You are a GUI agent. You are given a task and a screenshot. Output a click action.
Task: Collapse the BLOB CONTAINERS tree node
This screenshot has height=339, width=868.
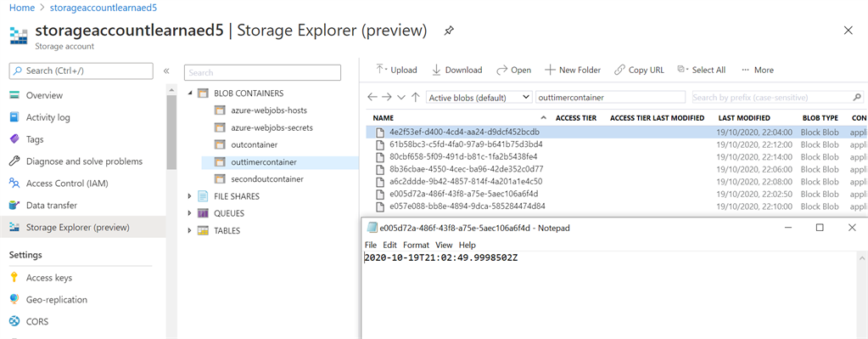click(x=190, y=93)
